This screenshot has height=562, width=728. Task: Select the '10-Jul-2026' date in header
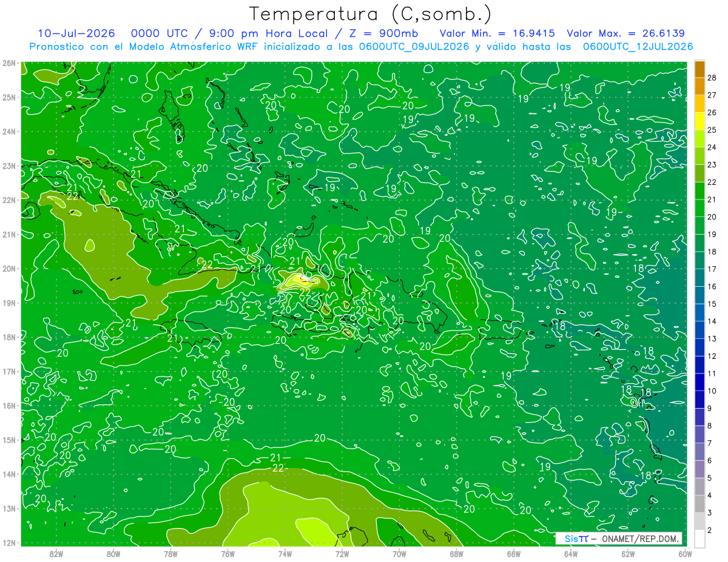pyautogui.click(x=76, y=33)
